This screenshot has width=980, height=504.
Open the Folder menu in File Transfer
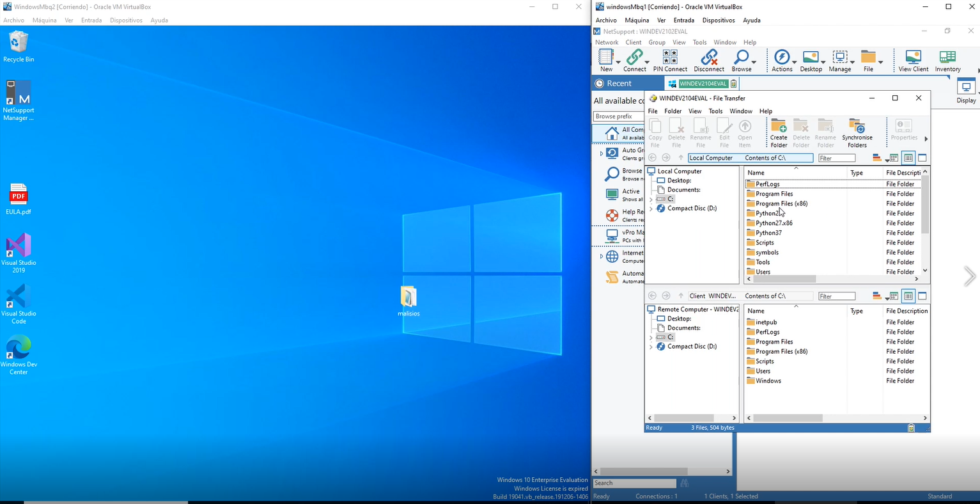pyautogui.click(x=673, y=111)
